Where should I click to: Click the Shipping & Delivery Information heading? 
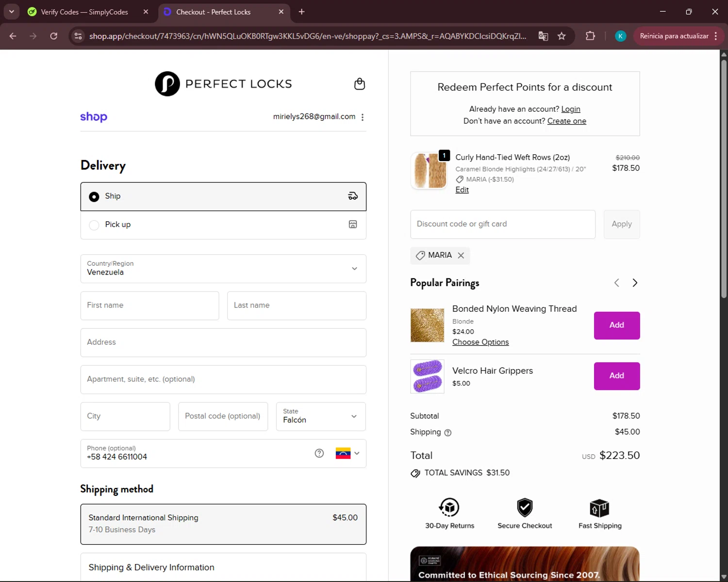(151, 567)
